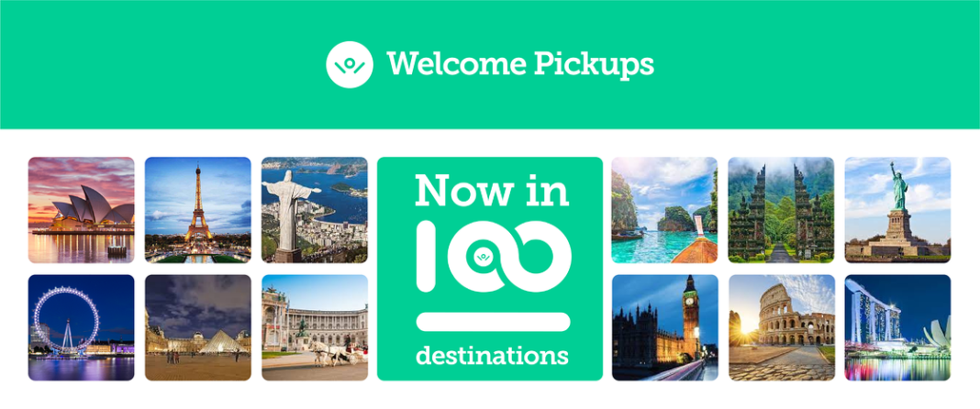The height and width of the screenshot is (409, 980).
Task: Click the large 100 numeral graphic
Action: (x=494, y=256)
